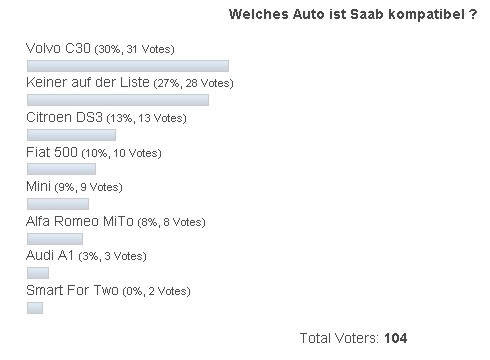Select the Smart For Two label

coord(72,290)
